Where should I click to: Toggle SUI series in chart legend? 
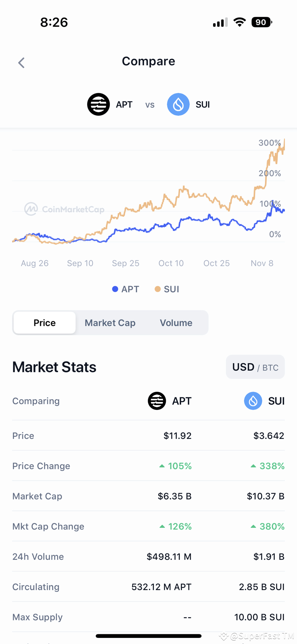[167, 289]
